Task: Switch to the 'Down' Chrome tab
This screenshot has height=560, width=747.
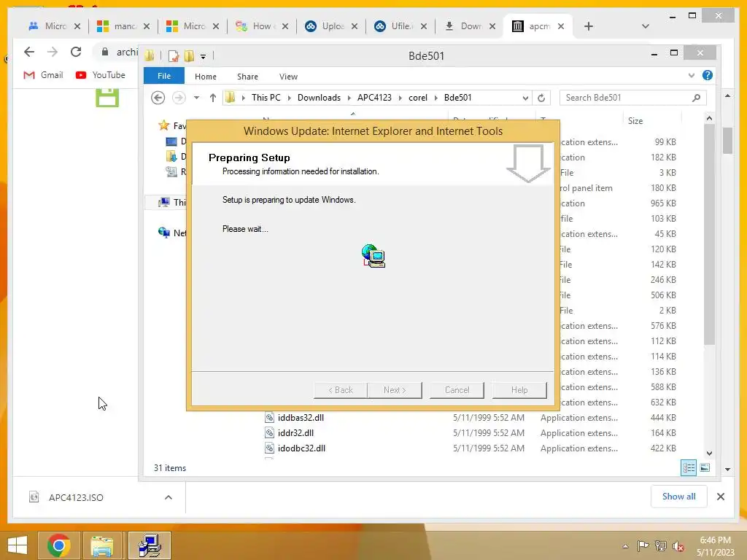Action: coord(469,26)
